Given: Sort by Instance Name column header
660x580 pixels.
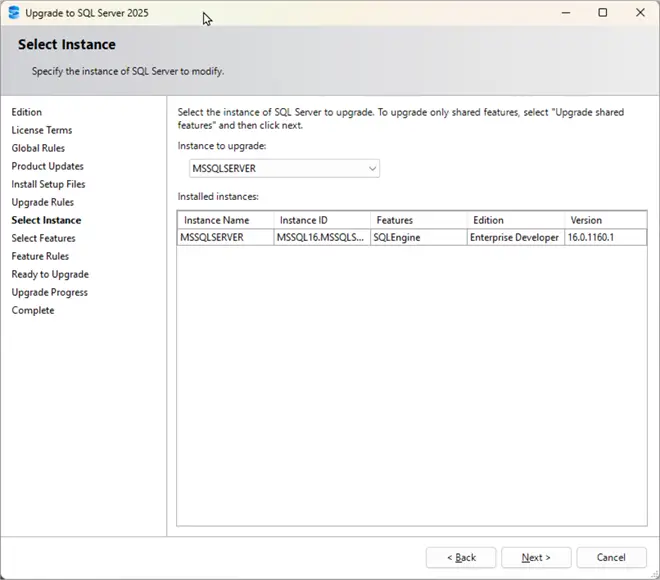Looking at the screenshot, I should pos(226,220).
